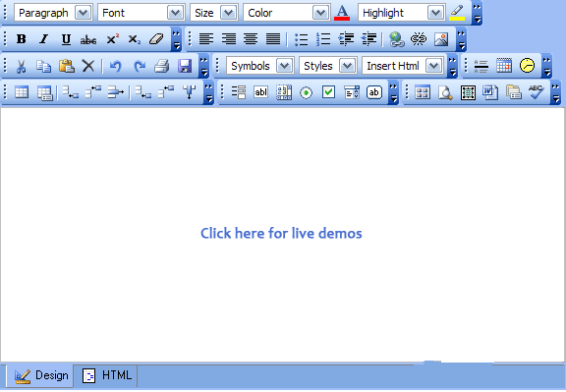Insert date with calendar icon
The width and height of the screenshot is (566, 392).
point(504,66)
